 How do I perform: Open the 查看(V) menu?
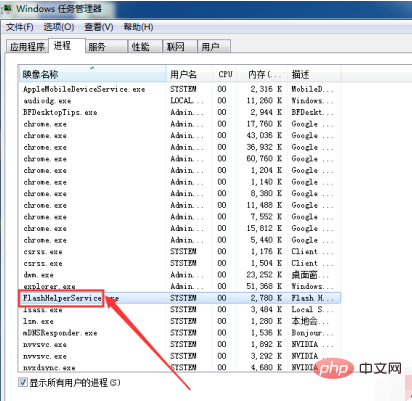[99, 27]
